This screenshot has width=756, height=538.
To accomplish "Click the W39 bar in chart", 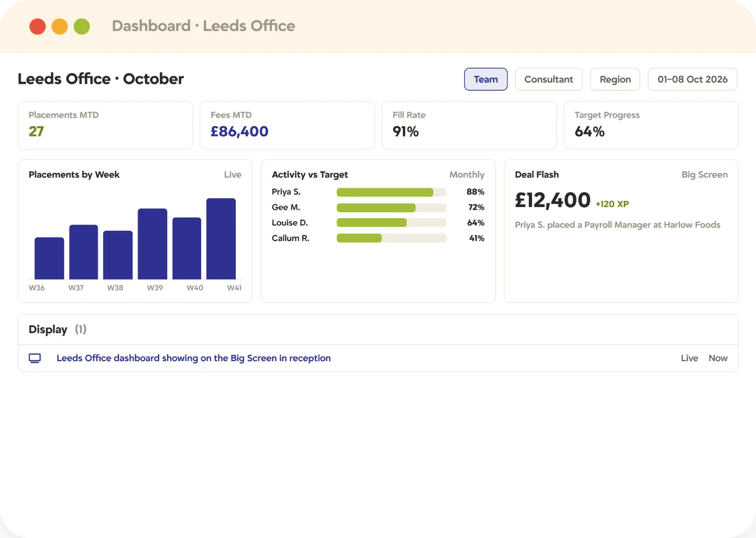I will 153,244.
